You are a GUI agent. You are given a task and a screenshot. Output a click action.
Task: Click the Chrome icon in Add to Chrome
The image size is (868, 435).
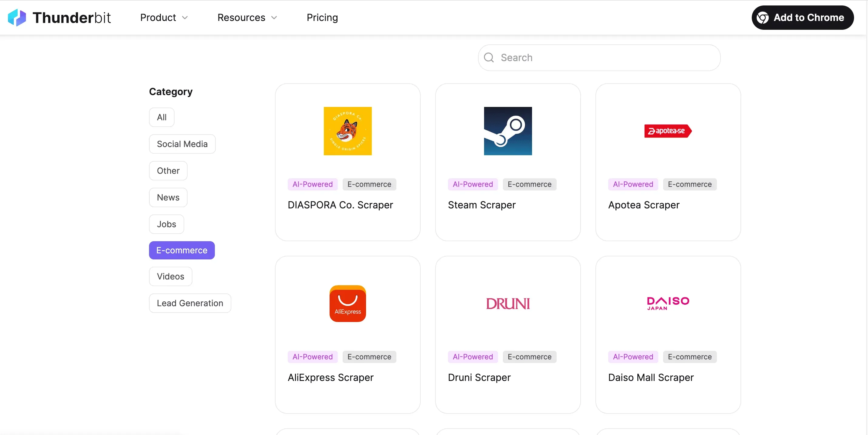763,18
